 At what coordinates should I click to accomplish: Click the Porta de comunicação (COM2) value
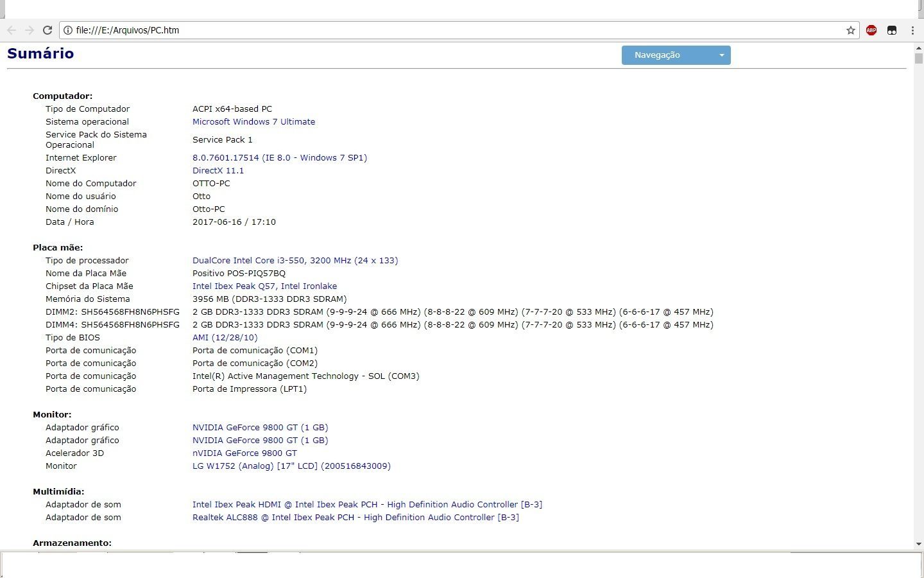tap(255, 363)
